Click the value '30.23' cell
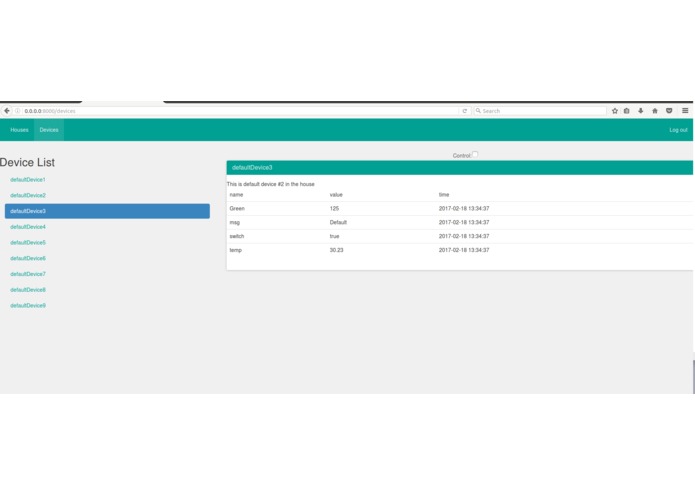The height and width of the screenshot is (494, 695). [336, 250]
